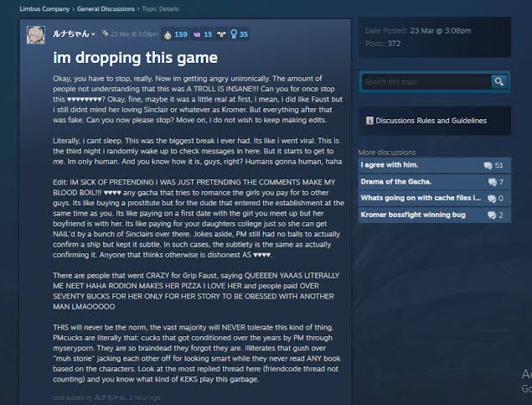
Task: Open Discussions Rules and Guidelines
Action: tap(431, 121)
